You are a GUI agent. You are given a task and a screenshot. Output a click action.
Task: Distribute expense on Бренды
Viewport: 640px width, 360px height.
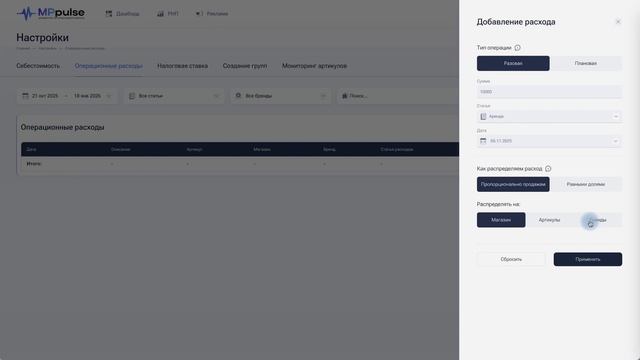pyautogui.click(x=598, y=220)
